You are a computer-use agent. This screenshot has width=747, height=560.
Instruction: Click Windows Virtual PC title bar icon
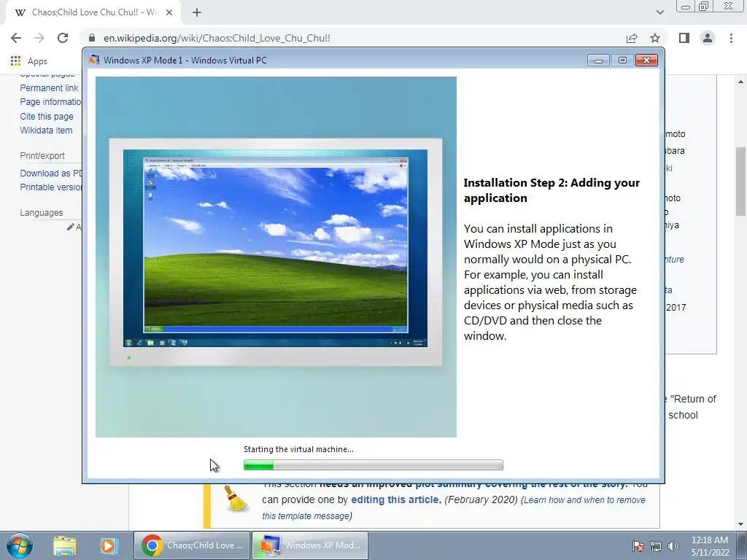tap(94, 60)
